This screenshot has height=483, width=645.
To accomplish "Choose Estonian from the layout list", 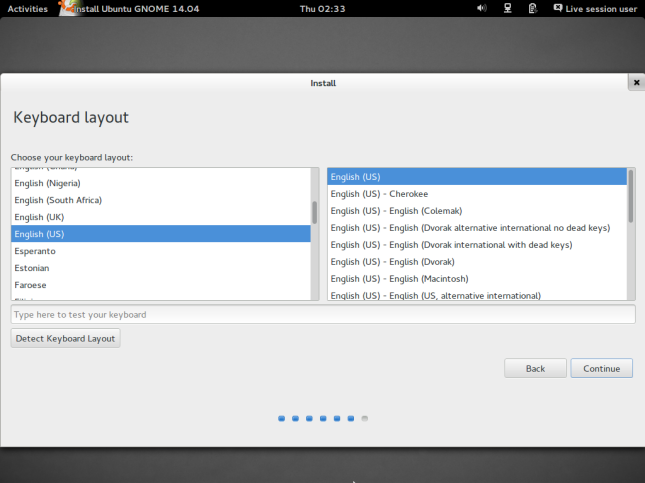I will click(x=31, y=268).
